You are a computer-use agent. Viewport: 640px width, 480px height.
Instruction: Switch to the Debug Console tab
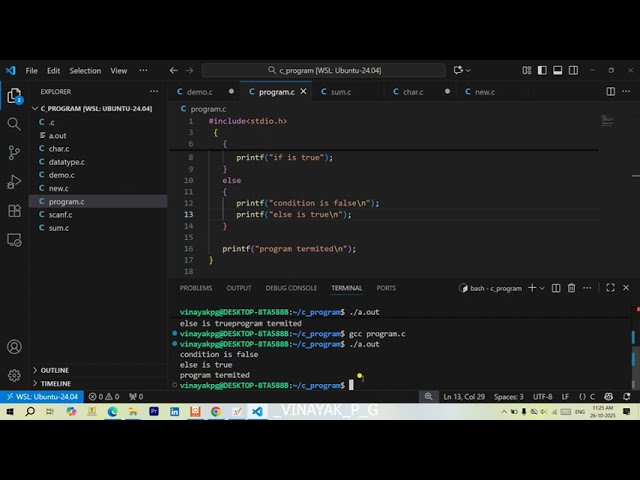(x=291, y=288)
